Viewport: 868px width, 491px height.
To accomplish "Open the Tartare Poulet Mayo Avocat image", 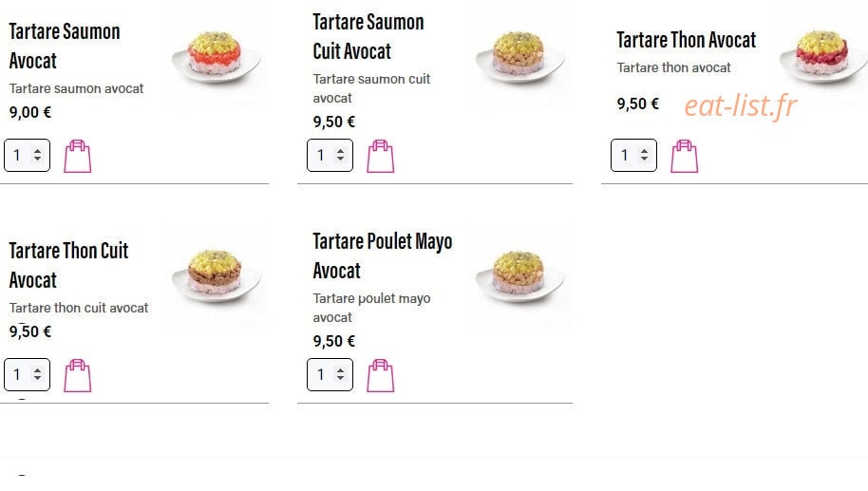I will click(x=520, y=275).
